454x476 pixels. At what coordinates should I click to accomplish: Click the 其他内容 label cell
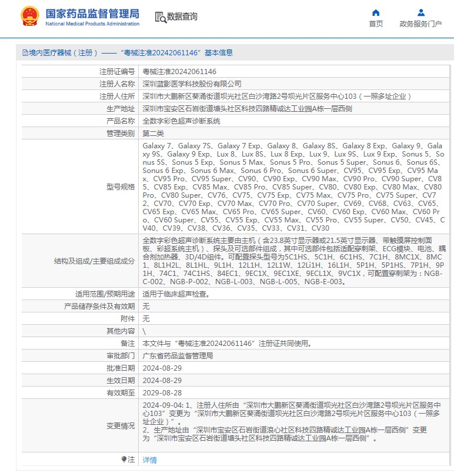pos(80,331)
